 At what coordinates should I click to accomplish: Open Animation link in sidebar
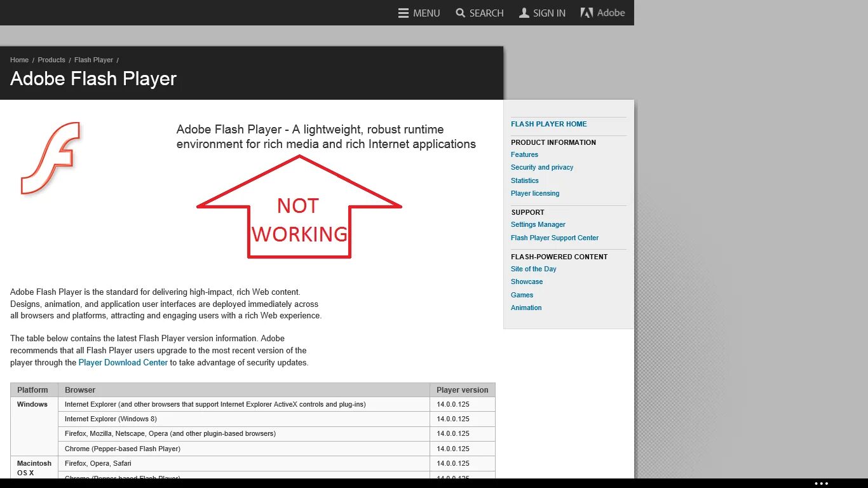point(526,308)
